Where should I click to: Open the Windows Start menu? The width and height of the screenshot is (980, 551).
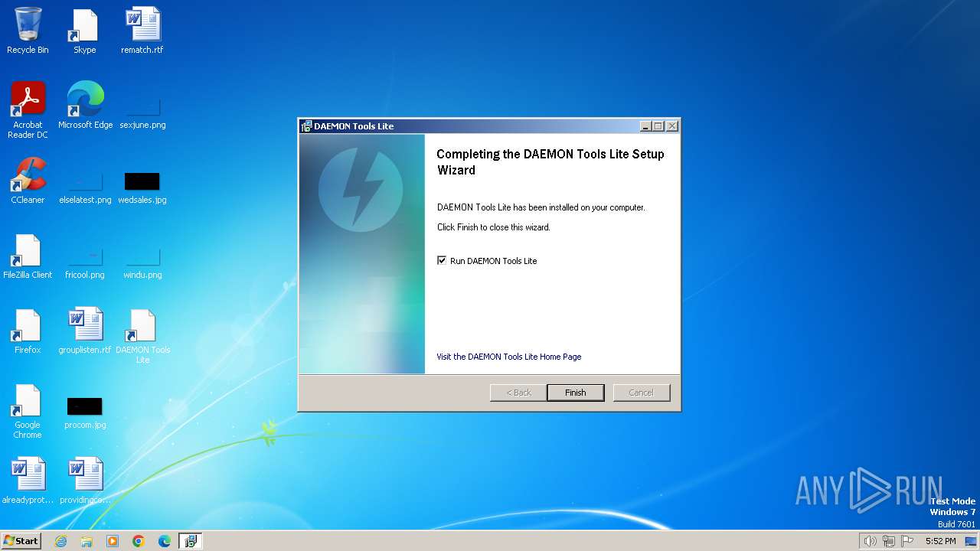point(21,541)
